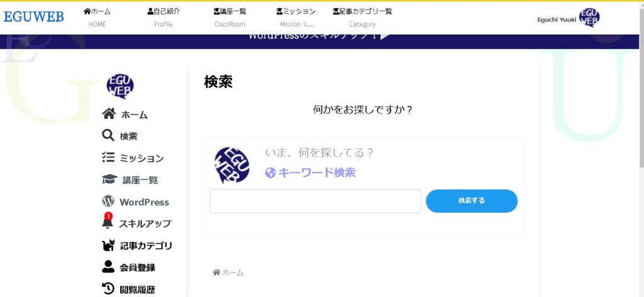Screen dimensions: 644x297
Task: Click the EGUWEB logo at top left
Action: 34,17
